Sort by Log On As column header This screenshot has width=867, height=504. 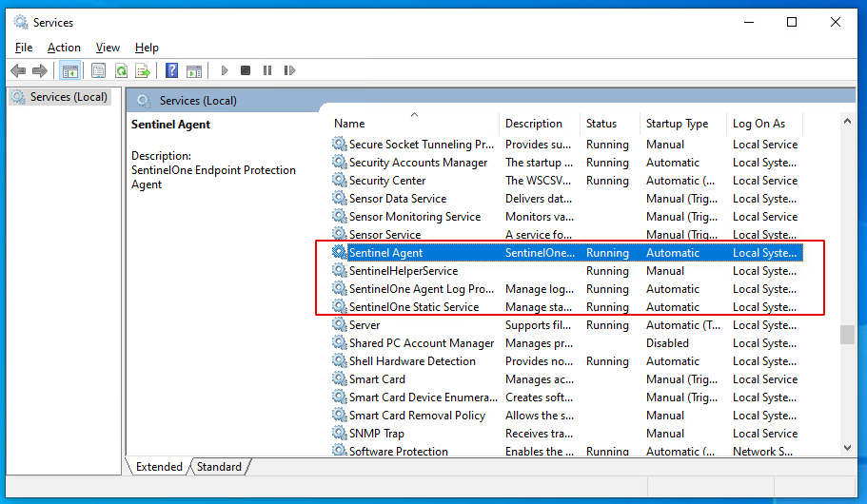click(765, 124)
